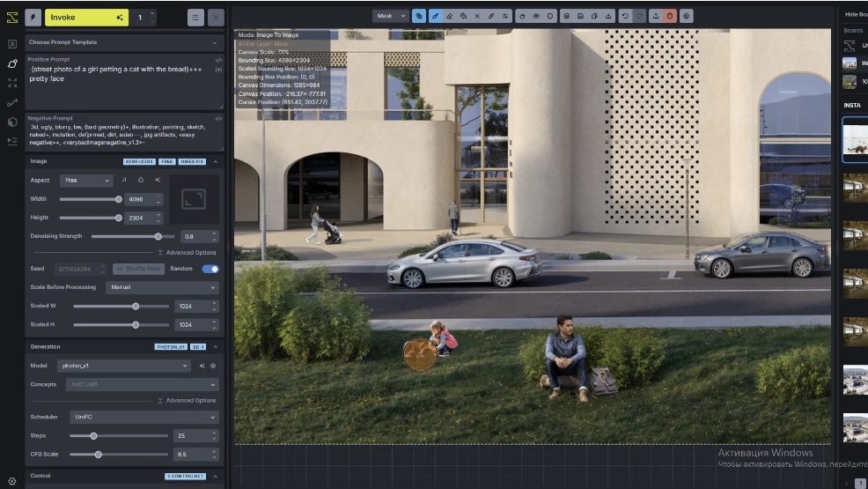Click the lightning bolt button beside Invoke
This screenshot has width=868, height=489.
click(33, 17)
